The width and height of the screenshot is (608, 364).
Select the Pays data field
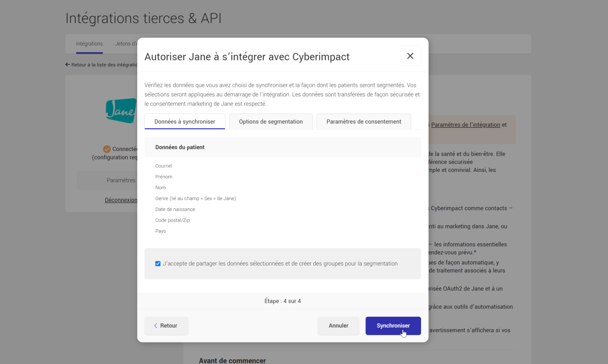[x=160, y=231]
